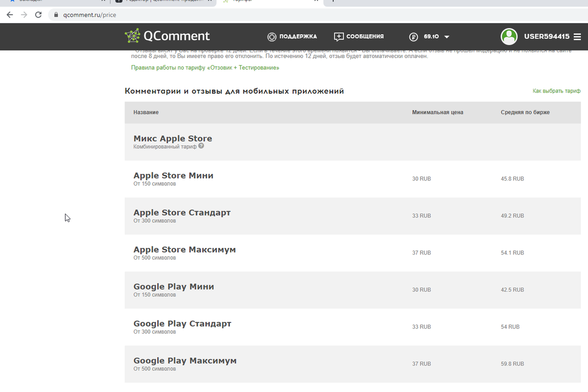The height and width of the screenshot is (392, 588).
Task: Click 49.2 RUB average price value
Action: [x=513, y=216]
